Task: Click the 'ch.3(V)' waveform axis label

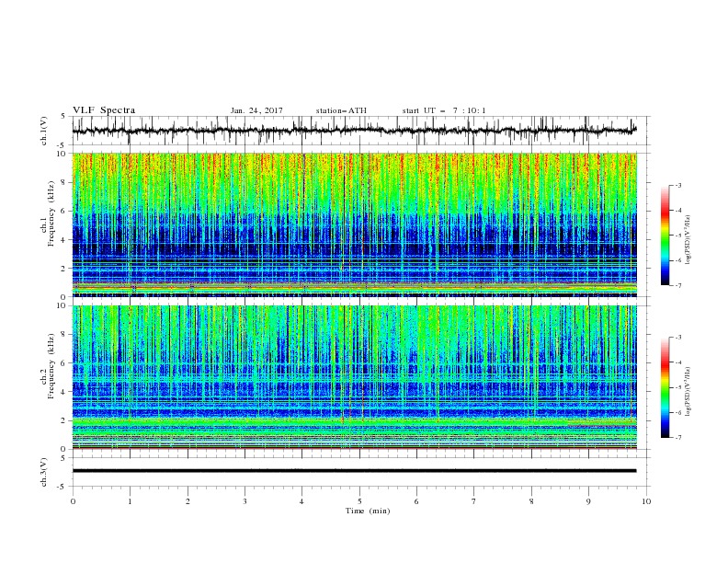Action: click(x=44, y=472)
